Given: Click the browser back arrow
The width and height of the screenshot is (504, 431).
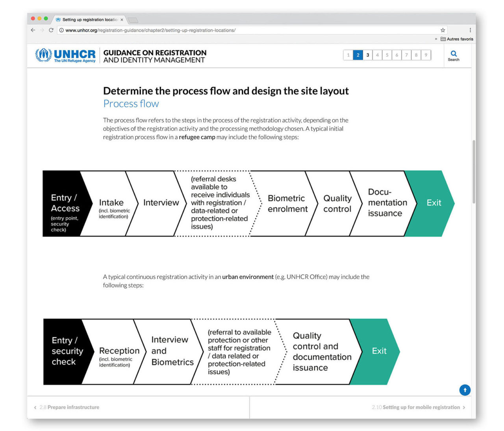Looking at the screenshot, I should pyautogui.click(x=33, y=30).
